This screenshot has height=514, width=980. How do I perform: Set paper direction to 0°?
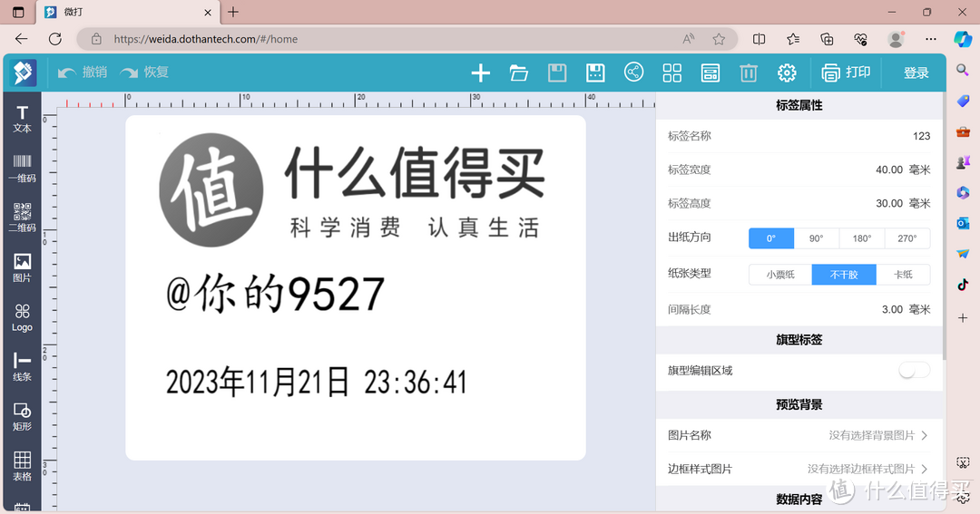[771, 238]
